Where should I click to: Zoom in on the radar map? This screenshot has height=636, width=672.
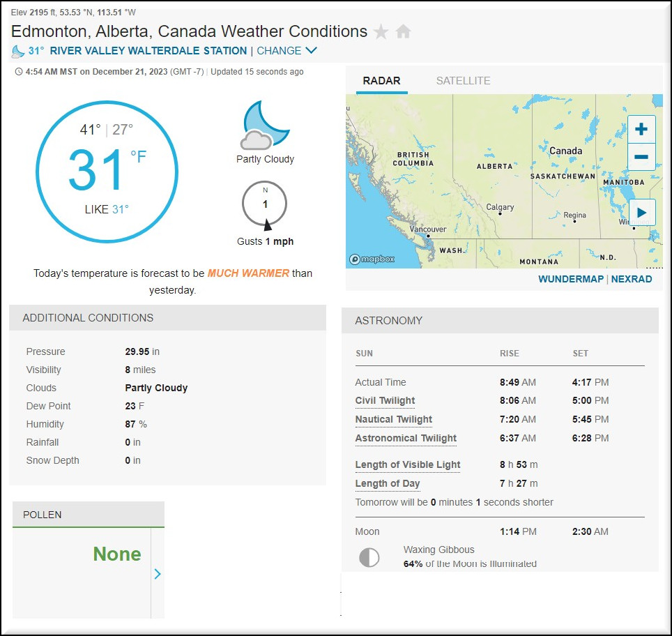pyautogui.click(x=641, y=129)
